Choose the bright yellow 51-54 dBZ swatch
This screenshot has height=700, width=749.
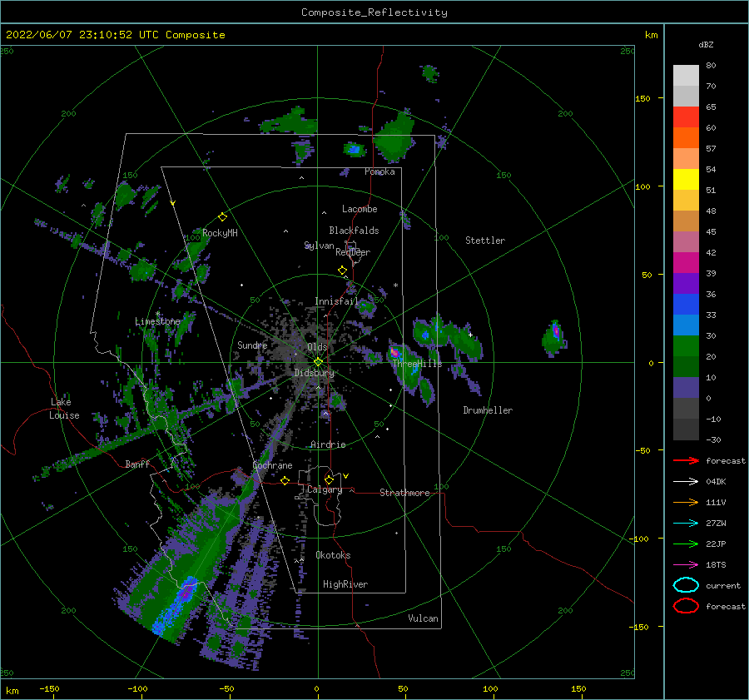pos(686,180)
